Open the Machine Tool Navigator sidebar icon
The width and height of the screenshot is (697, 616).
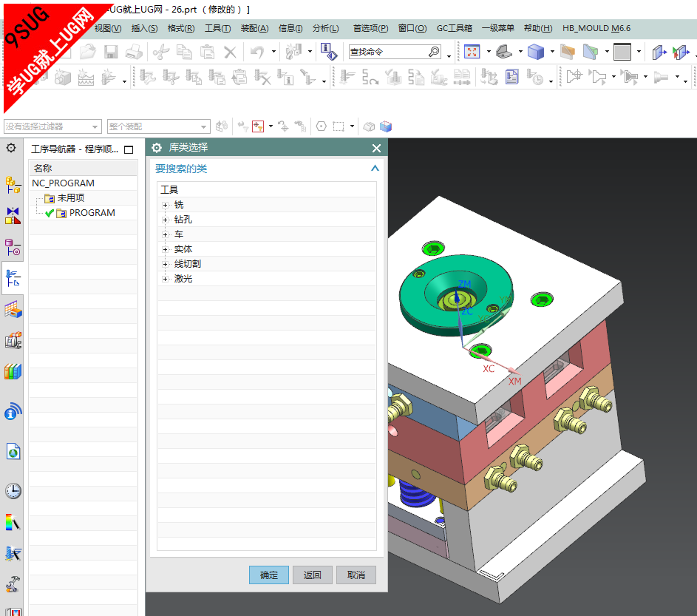[13, 341]
